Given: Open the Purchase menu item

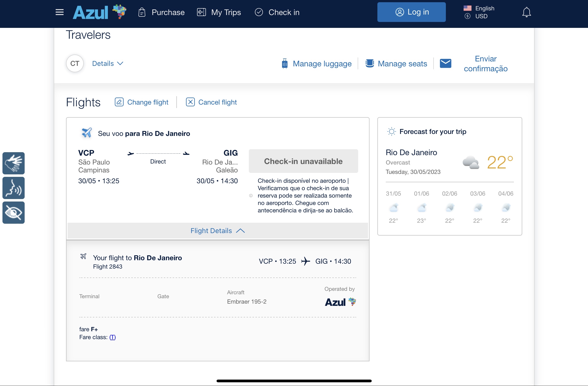Looking at the screenshot, I should point(161,12).
